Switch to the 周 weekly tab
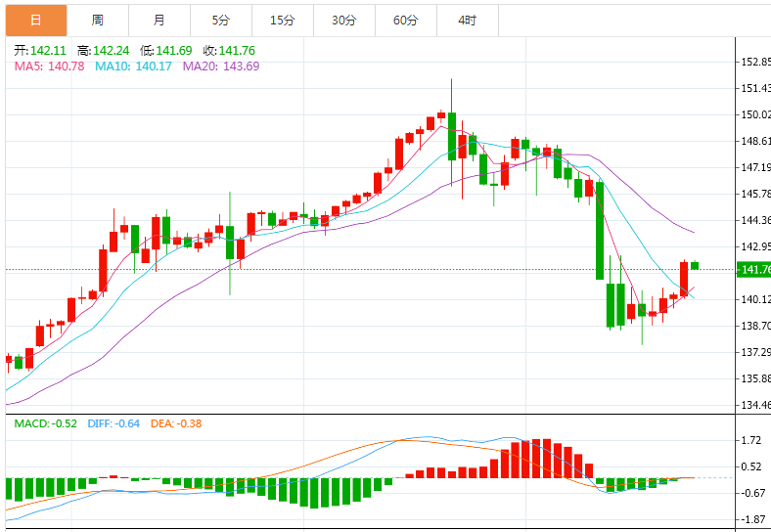Viewport: 771px width, 532px height. pos(98,21)
